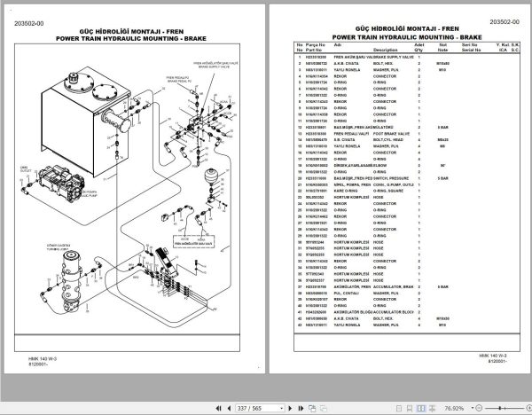Image resolution: width=532 pixels, height=415 pixels.
Task: Select single page view mode
Action: point(399,408)
